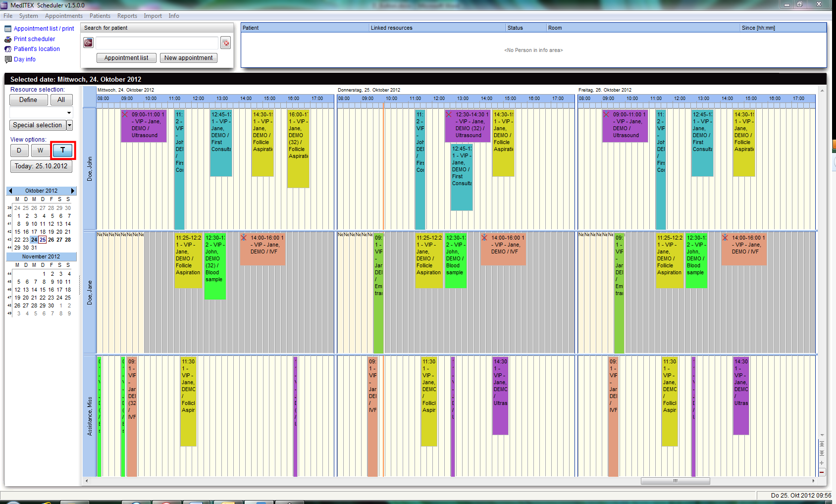Click the horizontal scrollbar right arrow

(813, 481)
